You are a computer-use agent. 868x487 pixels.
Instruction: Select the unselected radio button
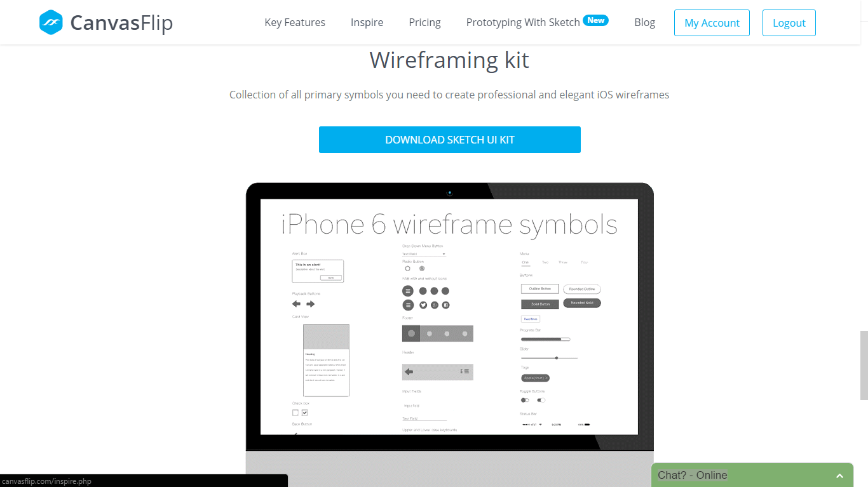[408, 269]
